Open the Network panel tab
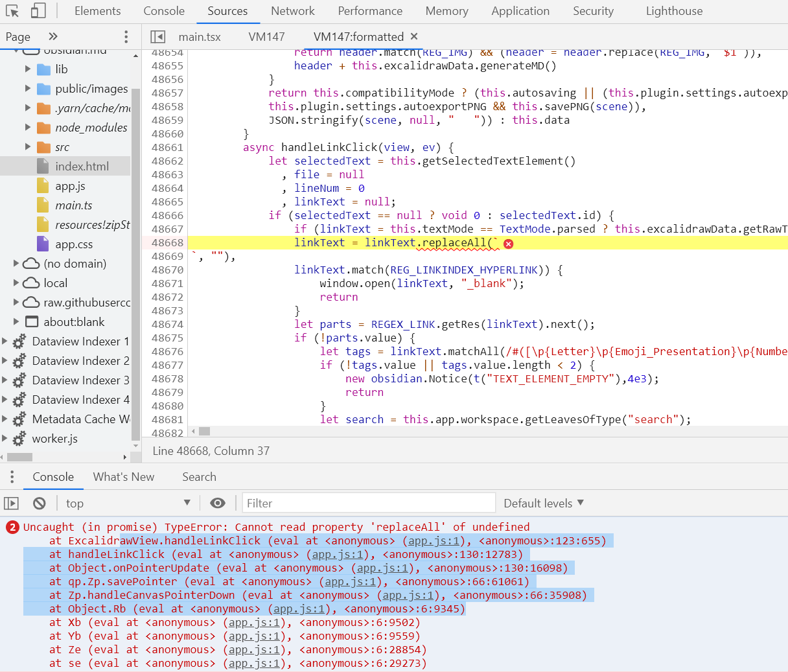 (293, 11)
